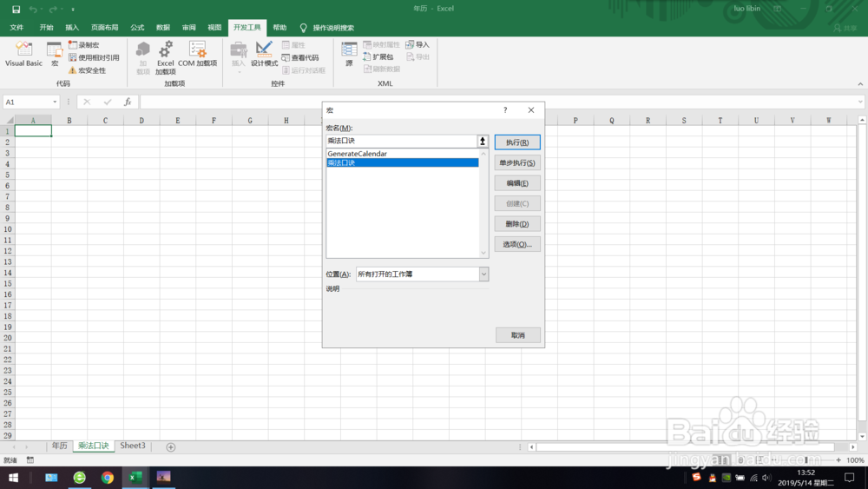Viewport: 868px width, 489px height.
Task: Select GenerateCalendar macro in list
Action: [x=403, y=154]
